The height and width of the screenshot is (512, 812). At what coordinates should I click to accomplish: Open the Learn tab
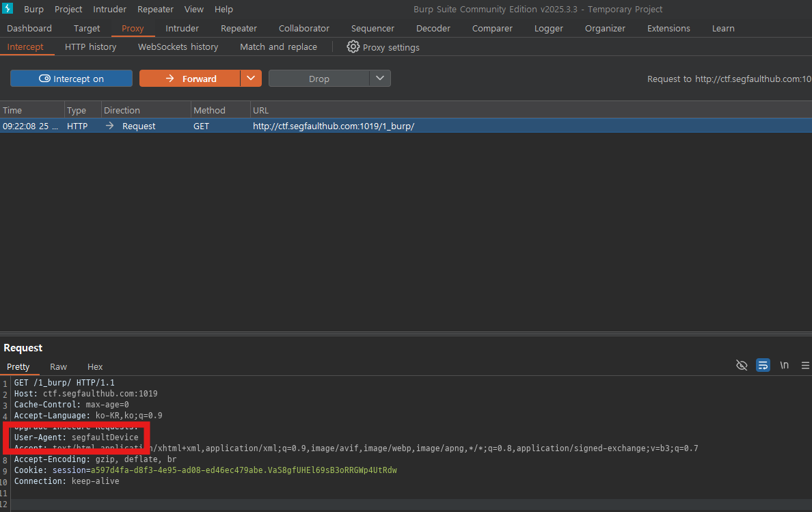click(x=723, y=29)
